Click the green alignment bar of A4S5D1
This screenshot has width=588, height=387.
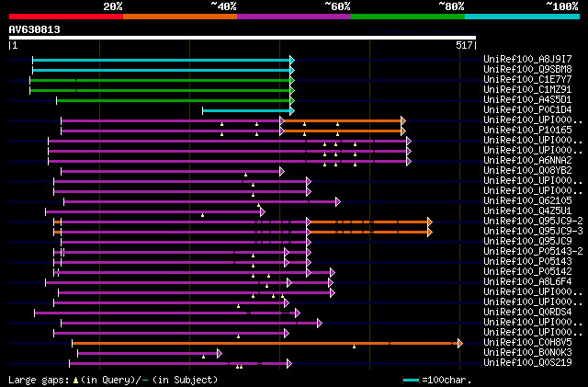pyautogui.click(x=174, y=100)
